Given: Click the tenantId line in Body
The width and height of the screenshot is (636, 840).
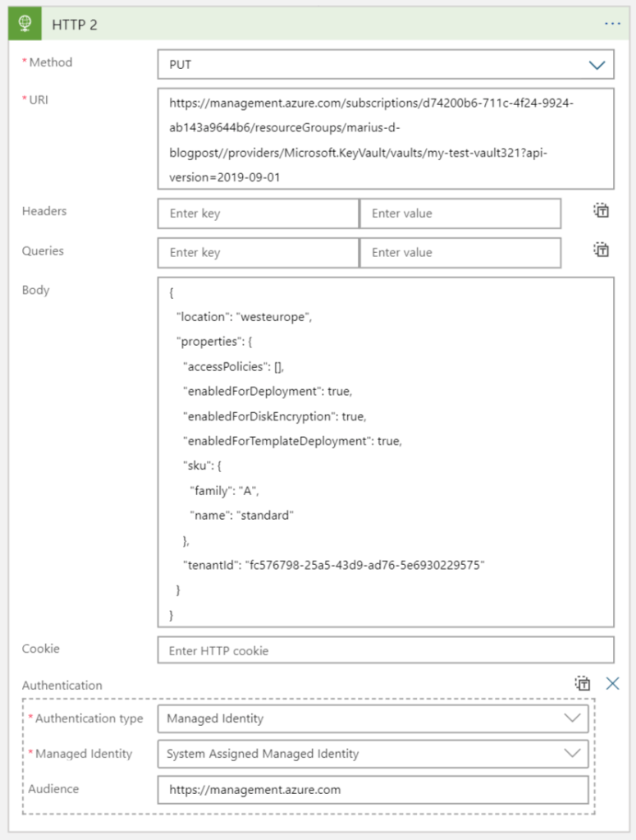Looking at the screenshot, I should (x=334, y=565).
